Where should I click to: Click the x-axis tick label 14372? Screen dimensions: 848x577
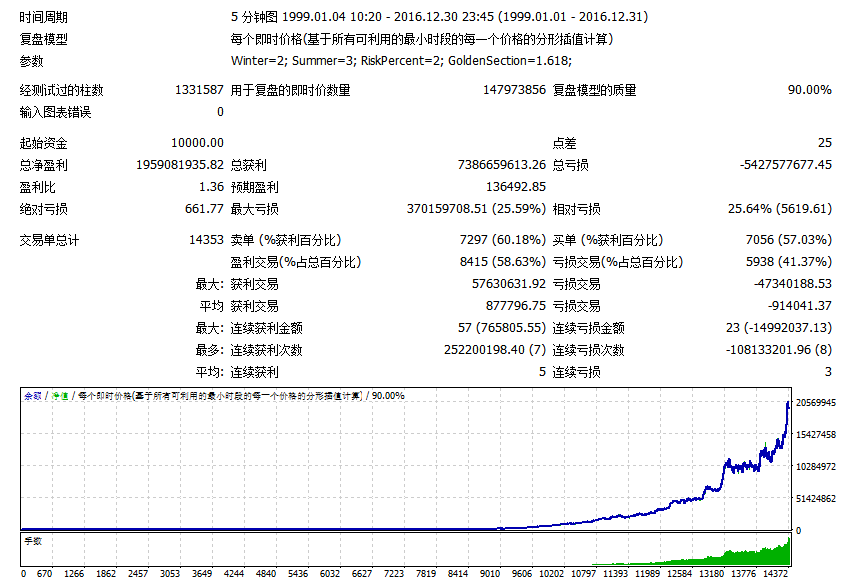775,572
